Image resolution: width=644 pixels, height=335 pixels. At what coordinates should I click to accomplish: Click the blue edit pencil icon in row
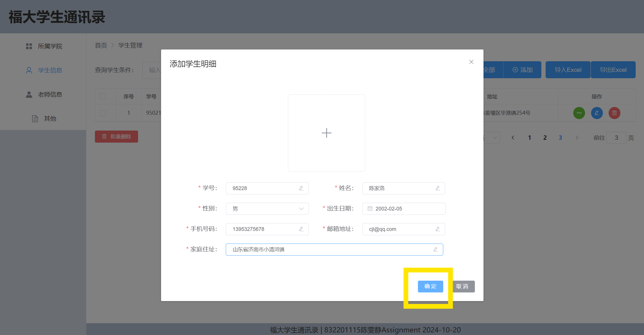point(597,113)
